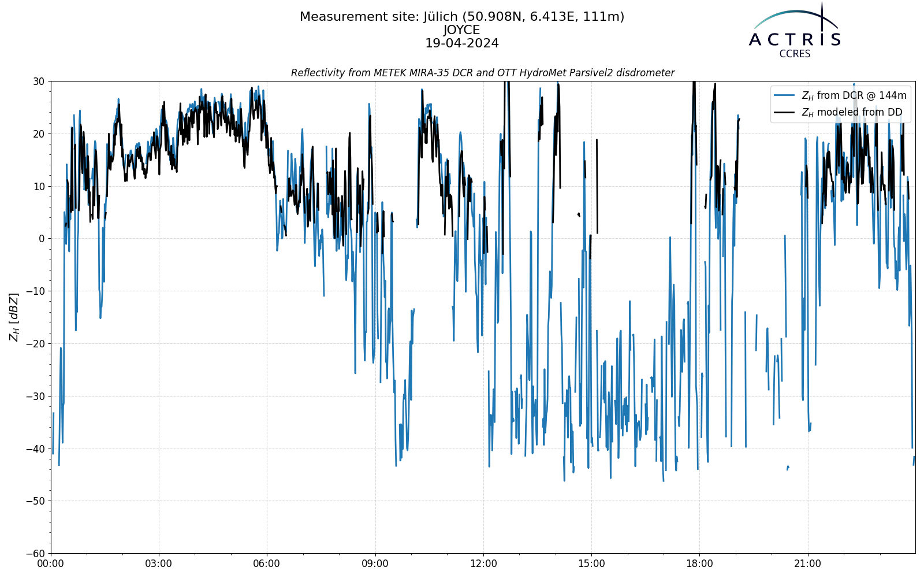
Task: Click the Measurement site Jülich heading text
Action: pyautogui.click(x=462, y=17)
